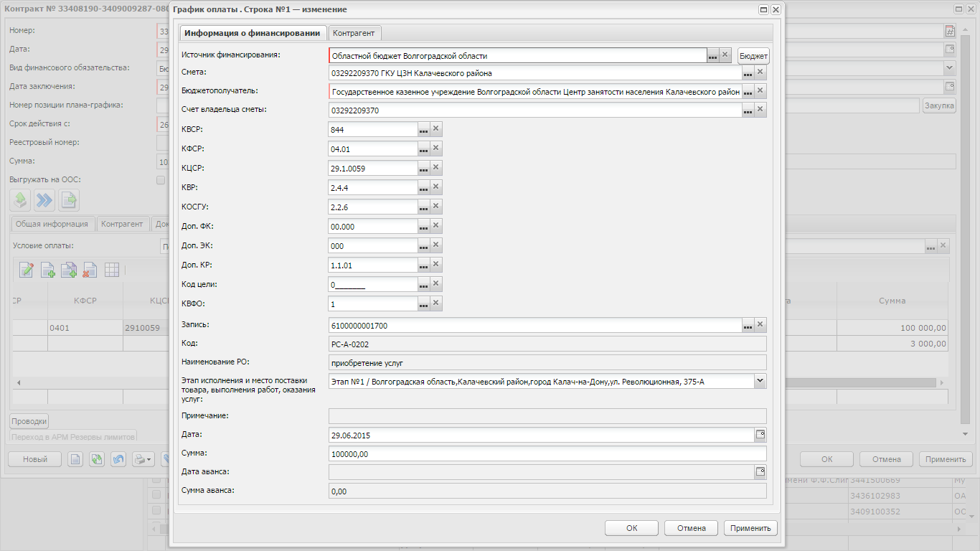Switch to the Контрагент tab in dialog
Image resolution: width=980 pixels, height=551 pixels.
pyautogui.click(x=355, y=33)
